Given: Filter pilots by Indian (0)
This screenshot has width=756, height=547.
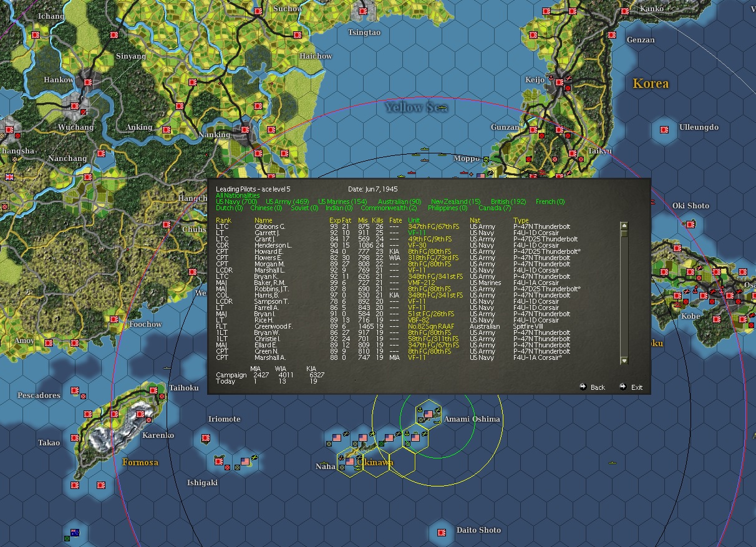Looking at the screenshot, I should [339, 208].
